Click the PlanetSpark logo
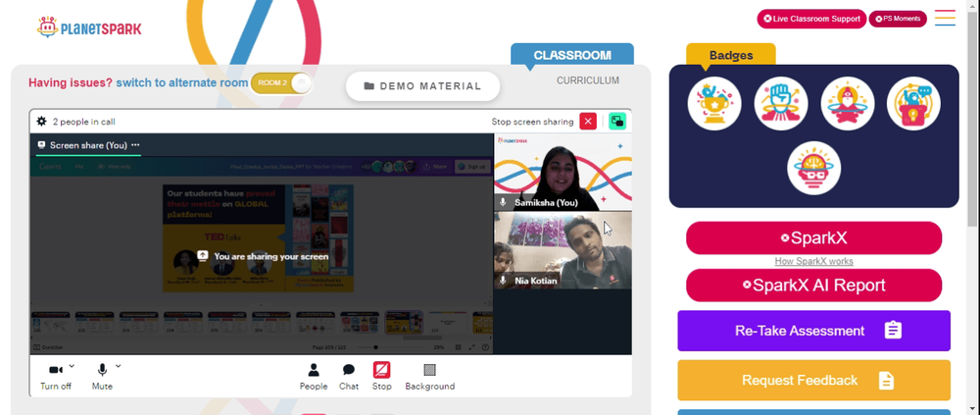Screen dimensions: 980x415 (89, 27)
